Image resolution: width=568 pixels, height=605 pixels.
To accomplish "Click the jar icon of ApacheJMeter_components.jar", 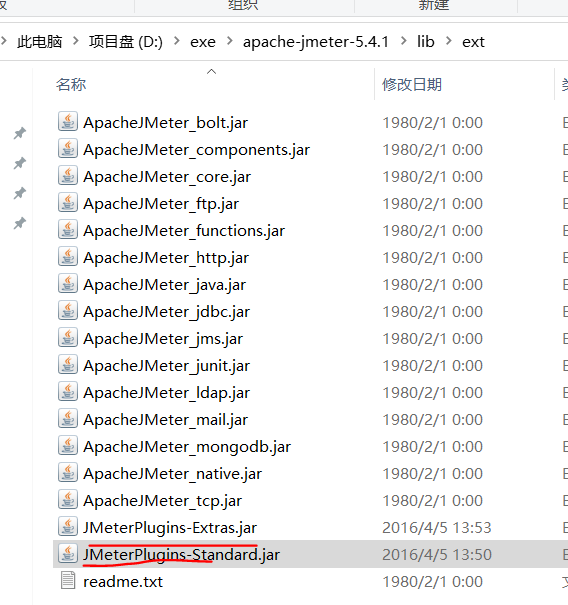I will (68, 149).
